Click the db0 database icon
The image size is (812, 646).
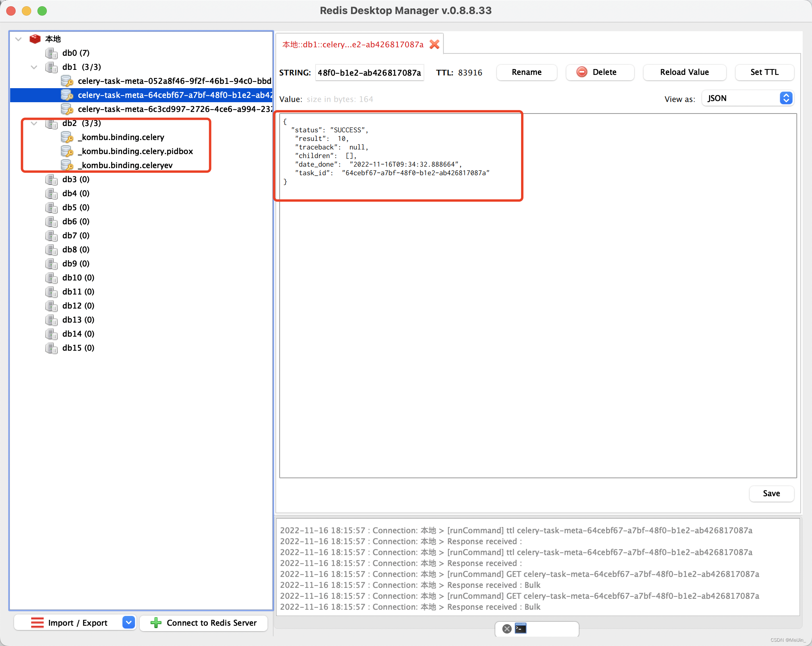[x=51, y=53]
